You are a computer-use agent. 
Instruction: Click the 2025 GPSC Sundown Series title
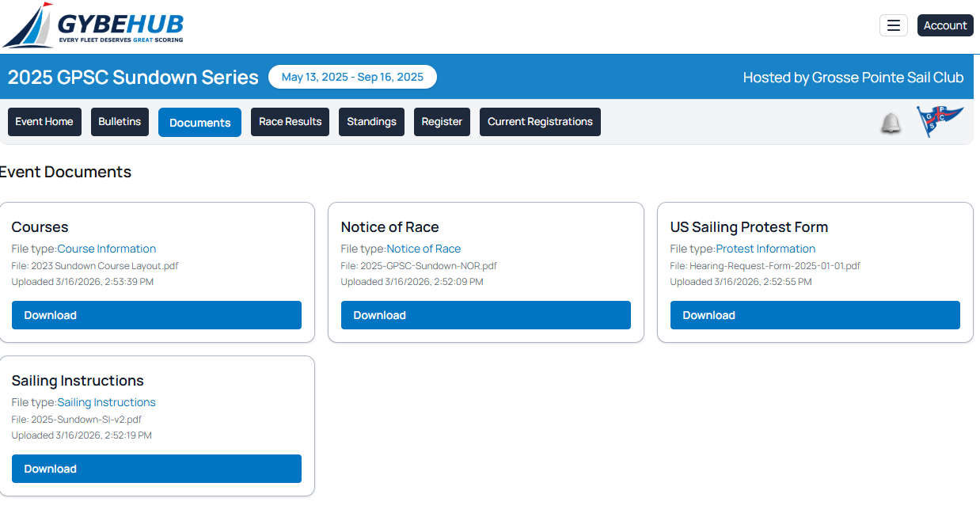133,78
